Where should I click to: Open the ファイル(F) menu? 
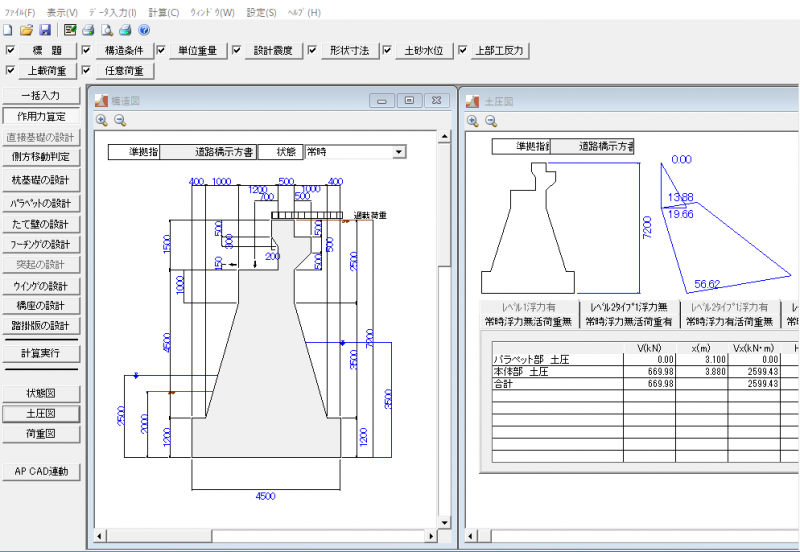tap(19, 12)
